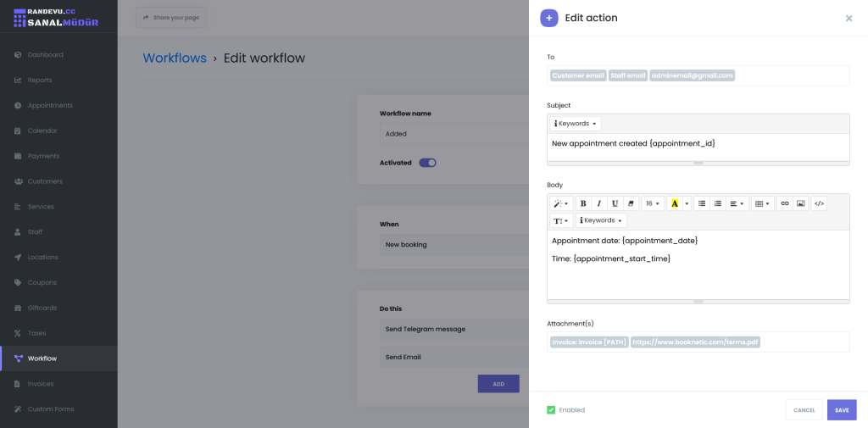Open the paragraph alignment dropdown
The width and height of the screenshot is (868, 428).
(737, 203)
